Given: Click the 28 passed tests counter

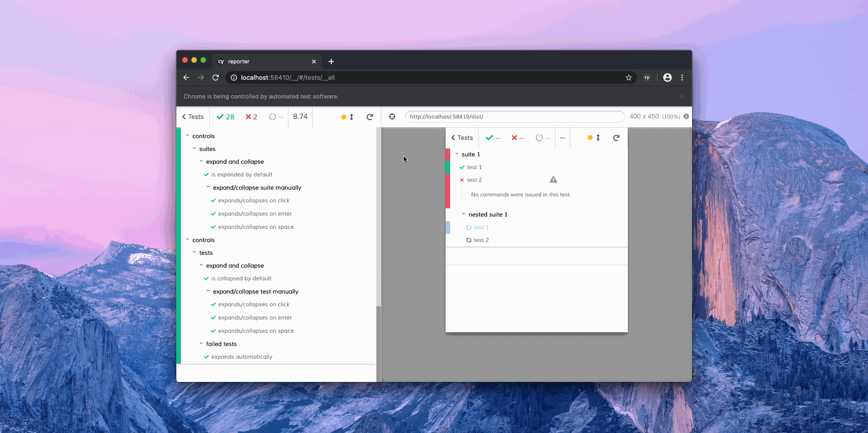Looking at the screenshot, I should tap(226, 117).
